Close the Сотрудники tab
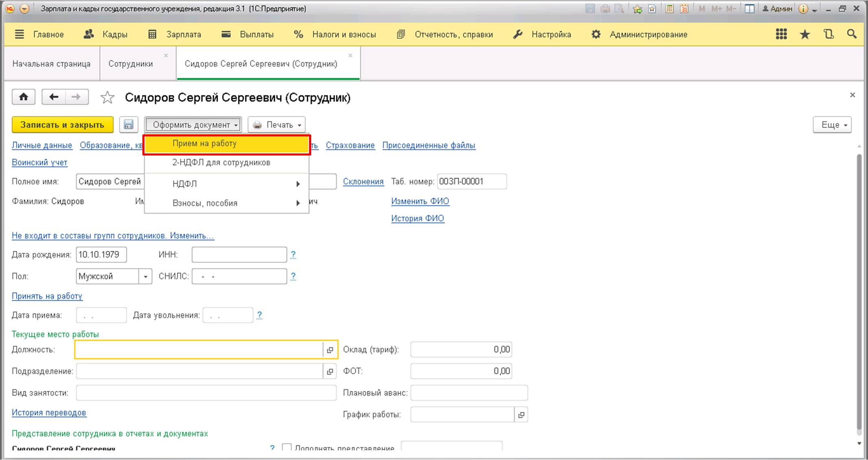 166,55
